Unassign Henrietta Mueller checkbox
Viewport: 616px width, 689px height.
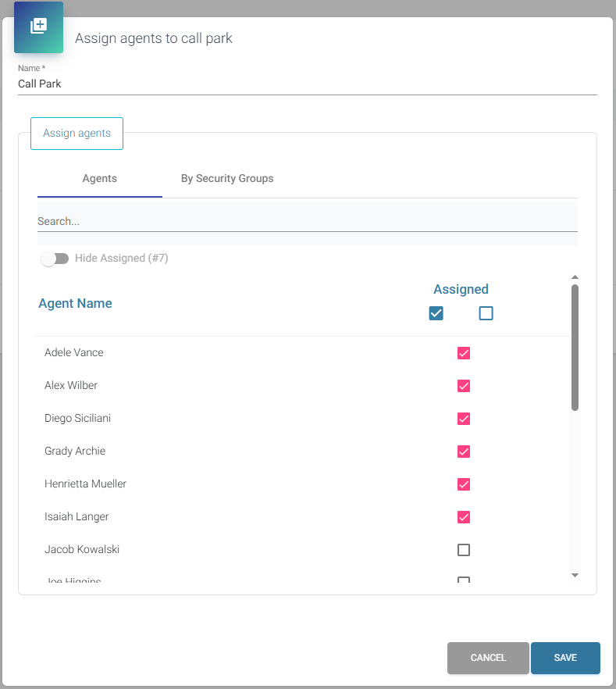[x=464, y=484]
